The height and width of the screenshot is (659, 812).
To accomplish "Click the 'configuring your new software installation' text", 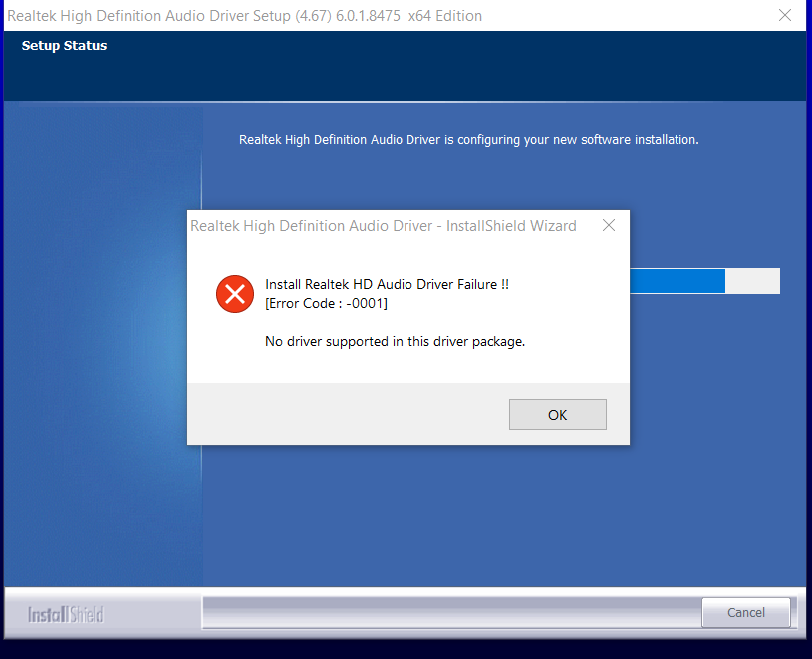I will point(468,140).
